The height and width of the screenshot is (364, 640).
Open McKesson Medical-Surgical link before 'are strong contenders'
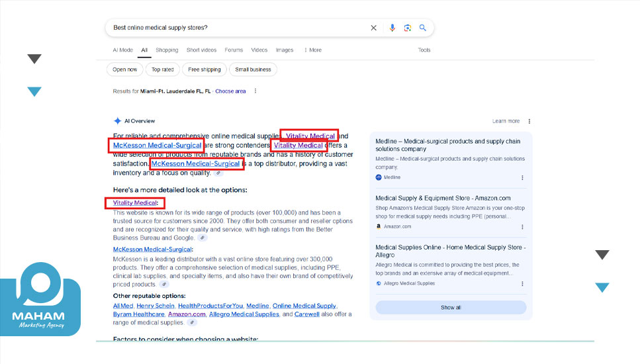(157, 146)
